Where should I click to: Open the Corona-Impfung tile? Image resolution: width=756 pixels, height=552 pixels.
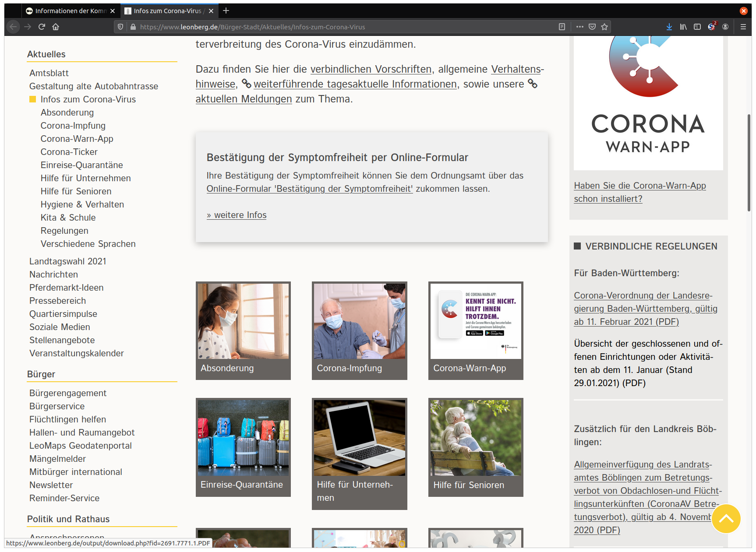click(359, 330)
